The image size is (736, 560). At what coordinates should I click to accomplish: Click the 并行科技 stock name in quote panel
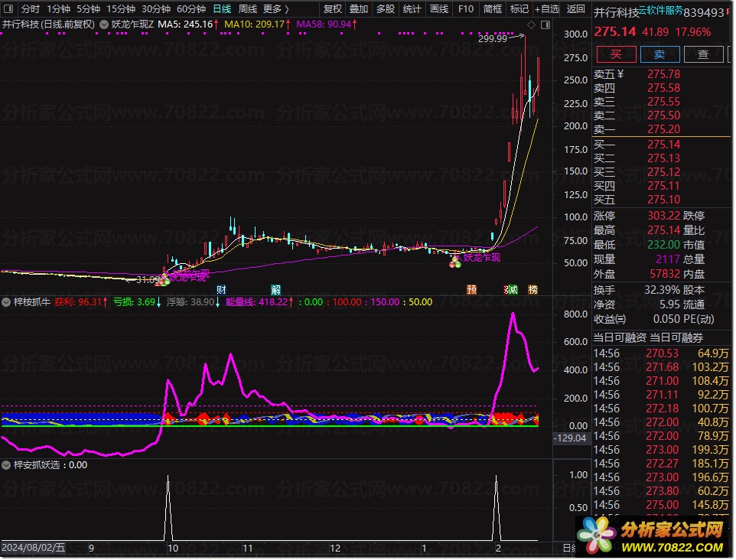[x=616, y=13]
